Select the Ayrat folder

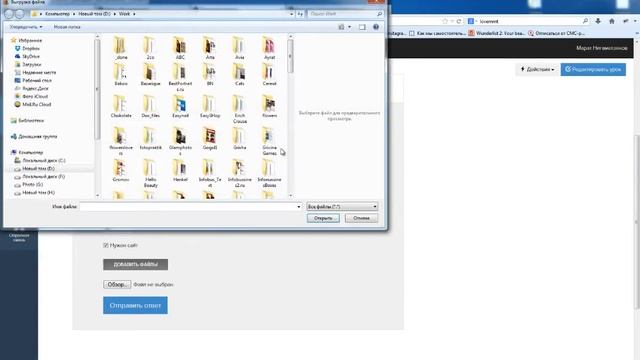point(269,48)
